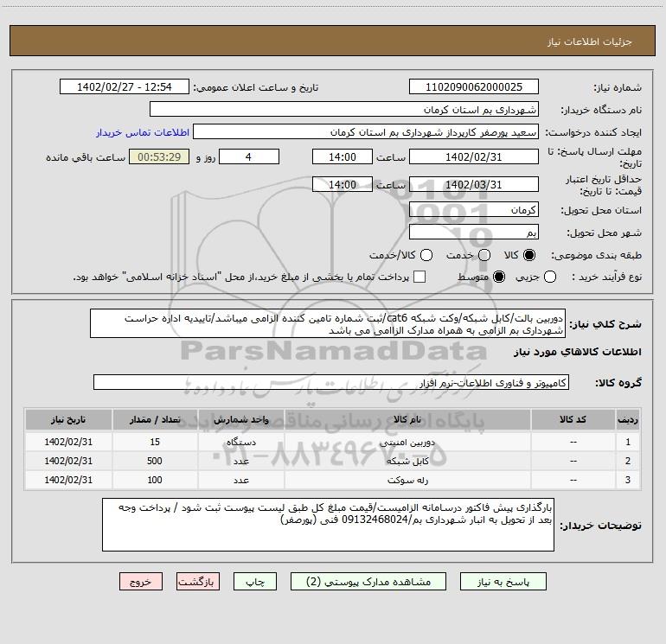Open 'اطلاعات تماس خریدار' link
The width and height of the screenshot is (666, 644).
click(x=143, y=132)
